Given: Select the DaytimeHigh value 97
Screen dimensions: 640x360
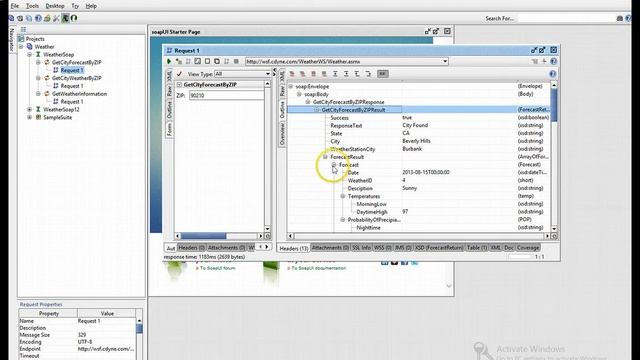Looking at the screenshot, I should [405, 212].
